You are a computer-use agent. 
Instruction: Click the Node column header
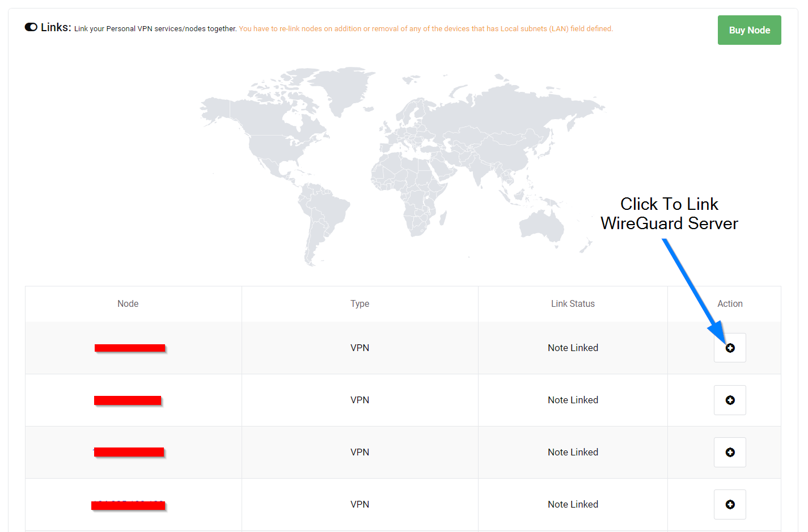pyautogui.click(x=128, y=303)
